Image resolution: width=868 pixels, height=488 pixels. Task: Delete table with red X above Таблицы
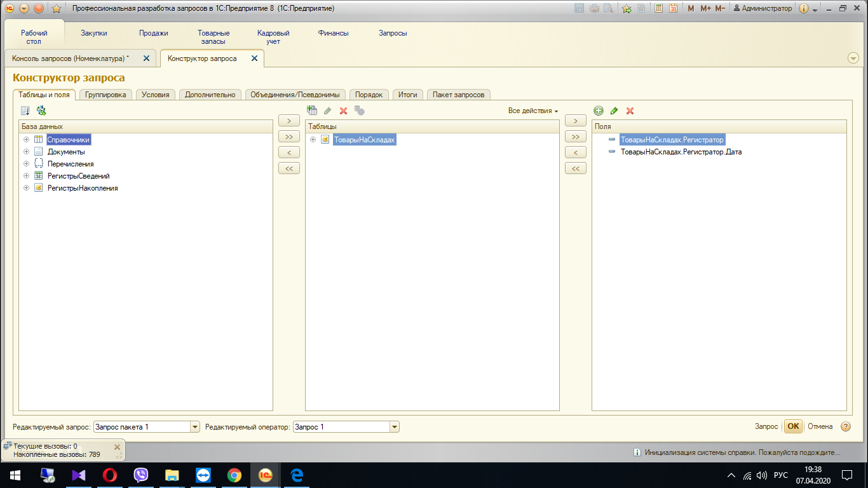tap(343, 111)
